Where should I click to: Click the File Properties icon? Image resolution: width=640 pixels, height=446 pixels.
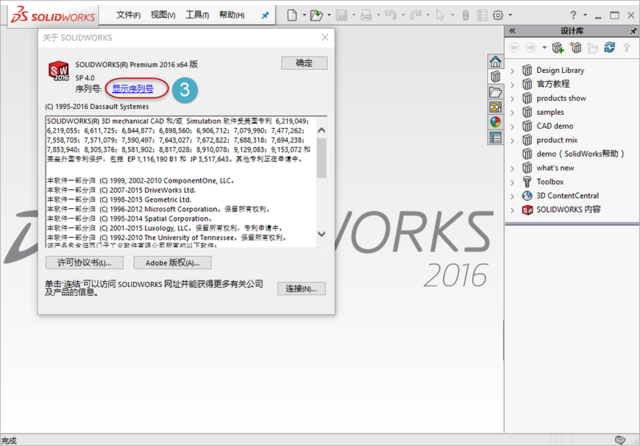482,15
